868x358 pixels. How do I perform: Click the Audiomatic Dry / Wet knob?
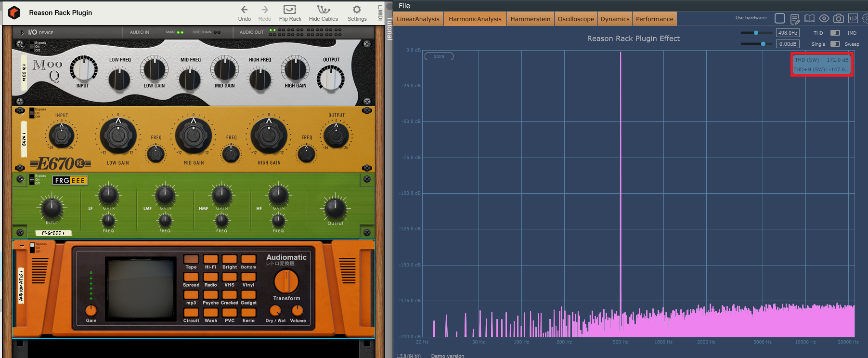[275, 310]
